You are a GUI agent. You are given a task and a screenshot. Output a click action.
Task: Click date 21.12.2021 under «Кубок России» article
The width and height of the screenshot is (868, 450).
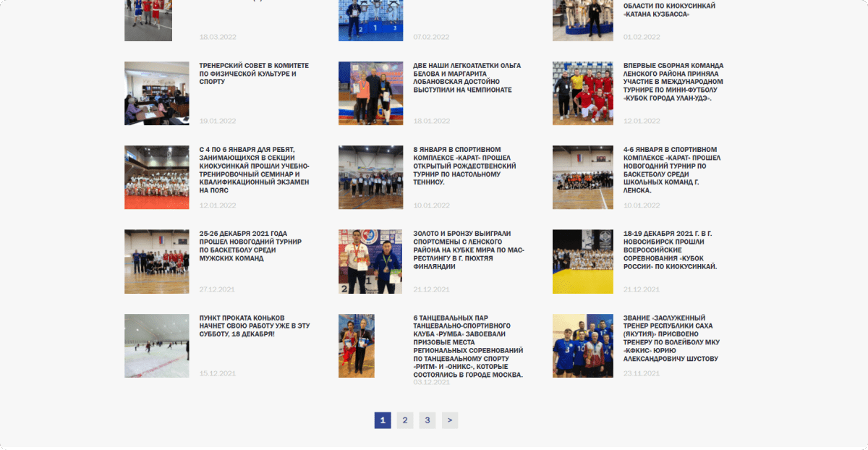(x=641, y=289)
